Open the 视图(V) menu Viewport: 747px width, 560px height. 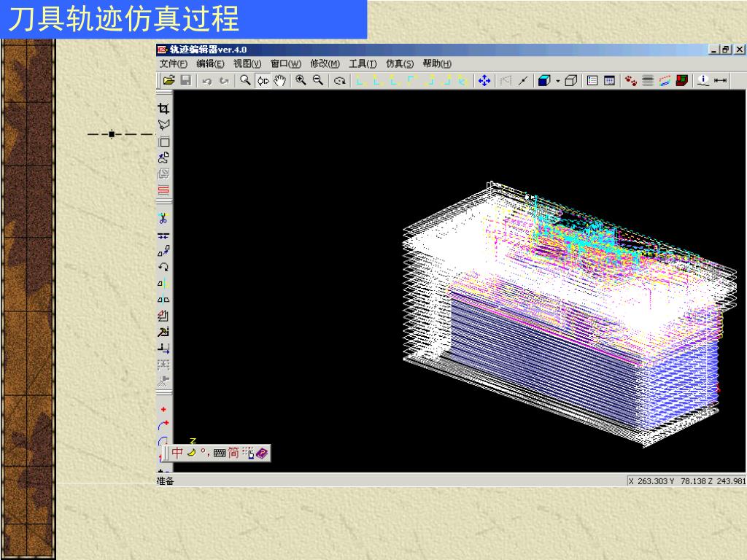tap(247, 63)
